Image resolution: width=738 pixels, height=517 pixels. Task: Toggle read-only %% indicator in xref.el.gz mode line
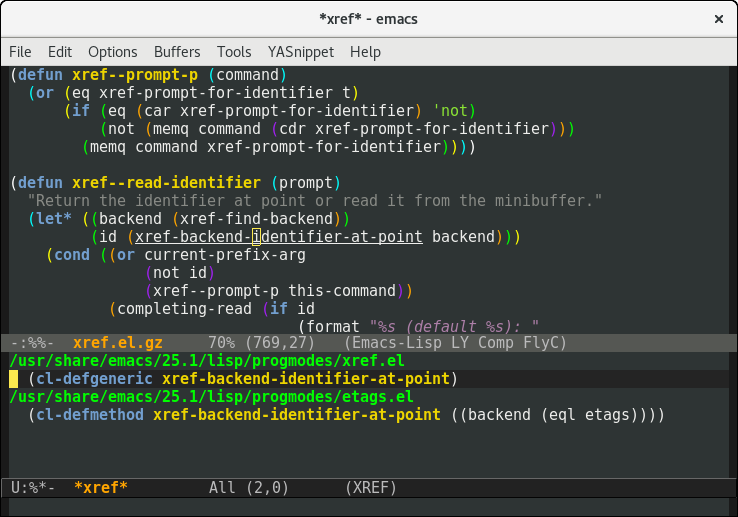pyautogui.click(x=32, y=343)
